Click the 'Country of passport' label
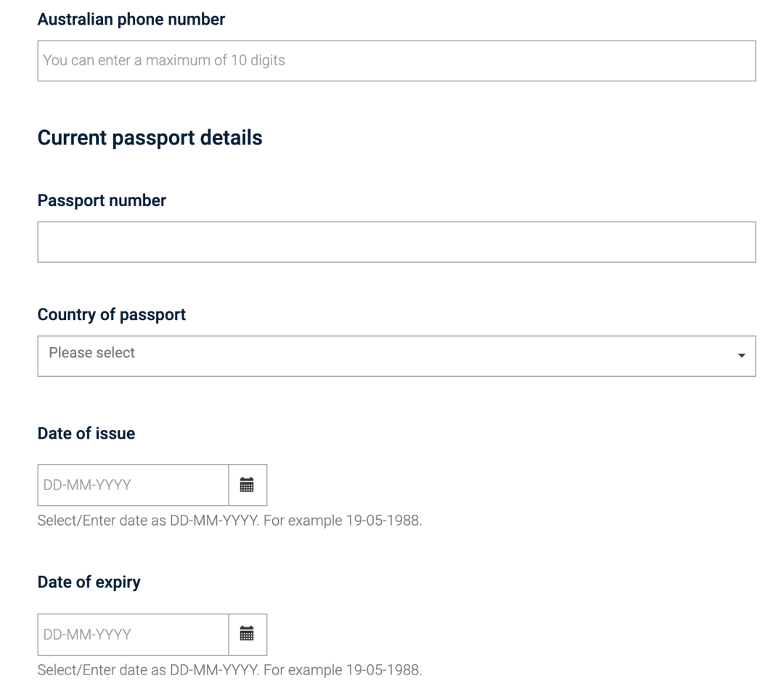784x697 pixels. 112,315
